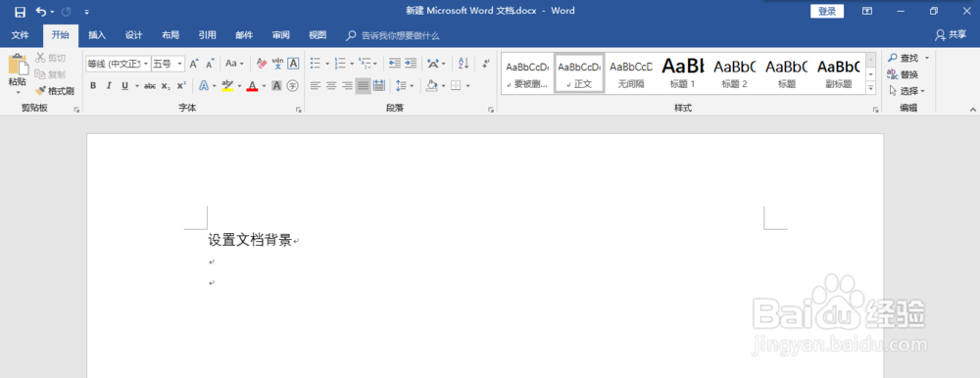The width and height of the screenshot is (980, 378).
Task: Apply text effects with the glowing A icon
Action: 204,85
